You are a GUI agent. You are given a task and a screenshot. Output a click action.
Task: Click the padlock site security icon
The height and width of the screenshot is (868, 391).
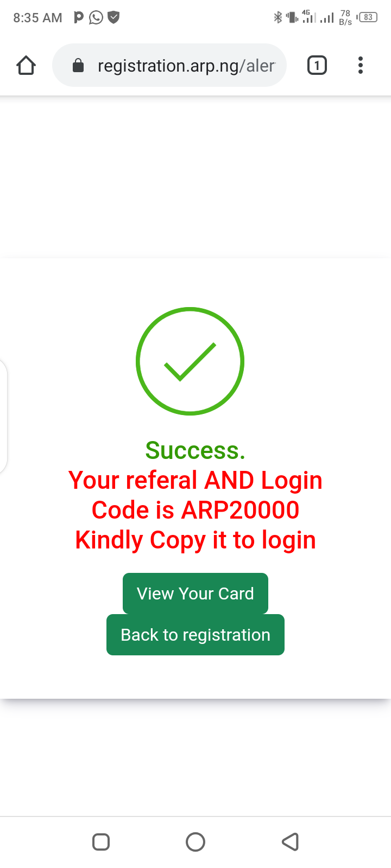tap(78, 66)
